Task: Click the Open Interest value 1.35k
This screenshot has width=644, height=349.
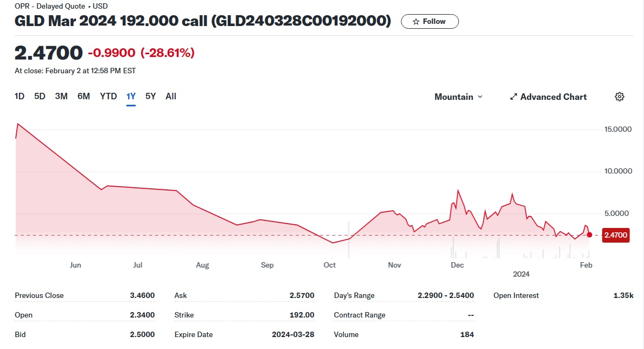Action: [623, 295]
